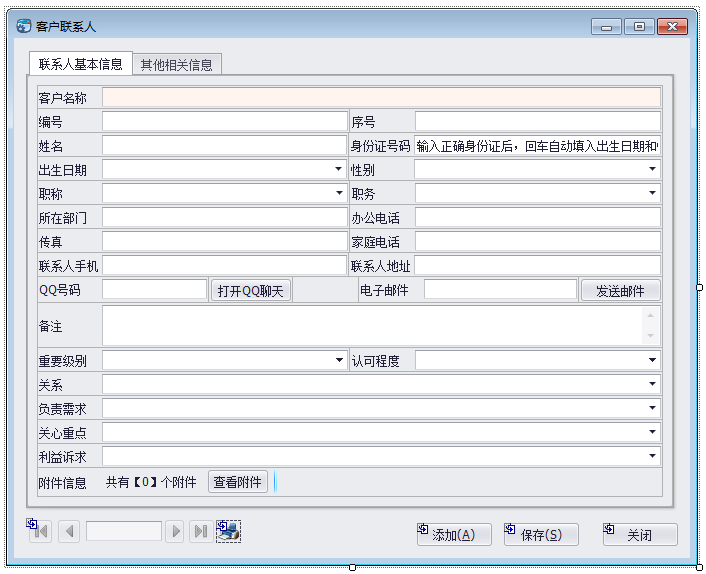Go to next record arrow

(175, 531)
